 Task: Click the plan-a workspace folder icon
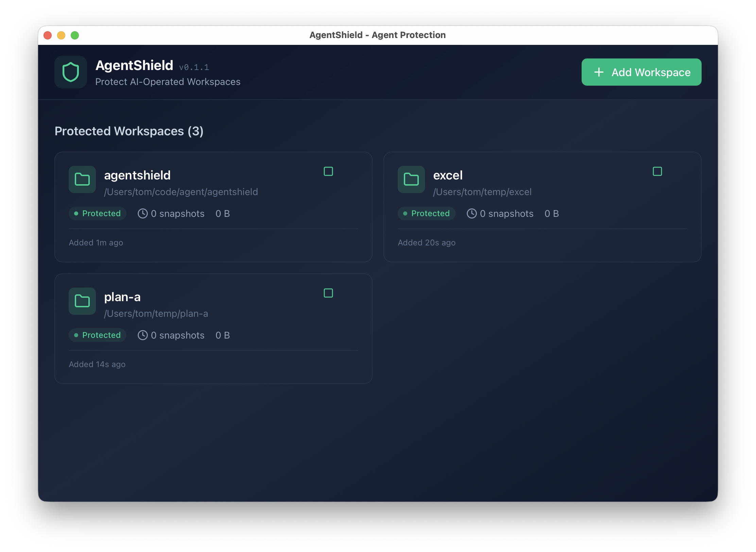point(82,301)
